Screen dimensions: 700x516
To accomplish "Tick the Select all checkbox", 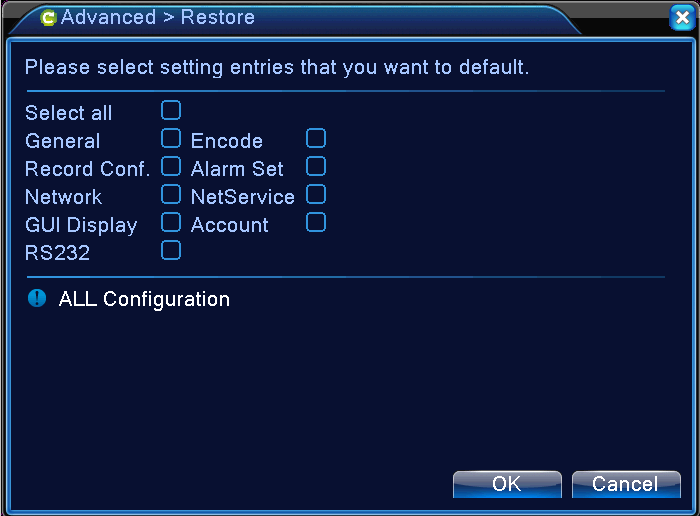I will point(171,110).
